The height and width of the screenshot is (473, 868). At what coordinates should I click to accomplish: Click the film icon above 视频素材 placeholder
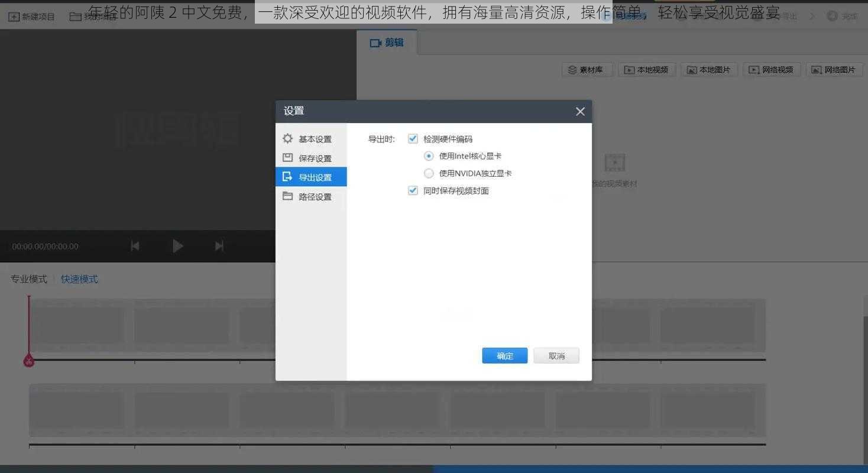pos(614,163)
